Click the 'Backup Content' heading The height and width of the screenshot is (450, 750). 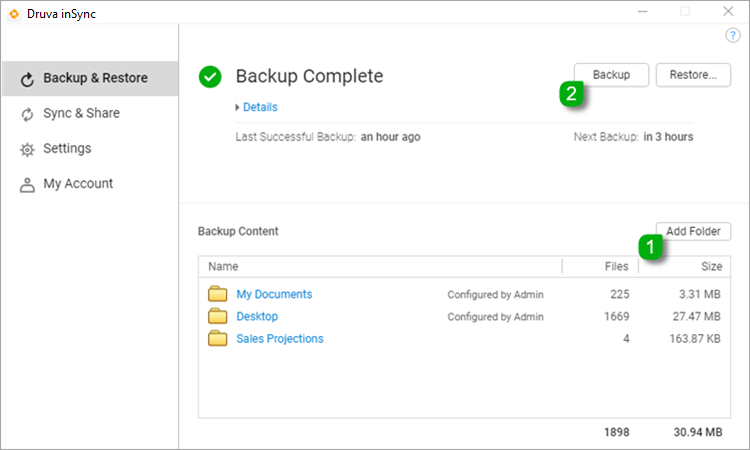point(238,231)
